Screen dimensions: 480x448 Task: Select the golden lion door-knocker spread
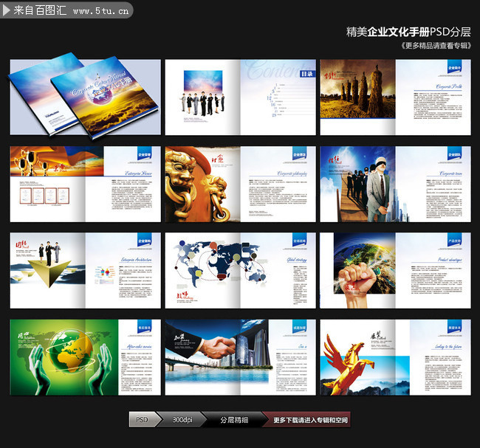pyautogui.click(x=240, y=185)
